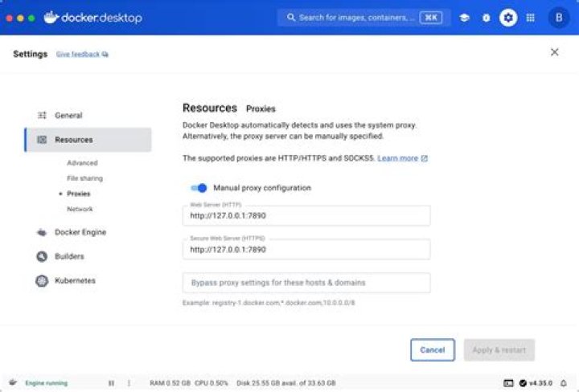Click the docker desktop title text

point(101,18)
